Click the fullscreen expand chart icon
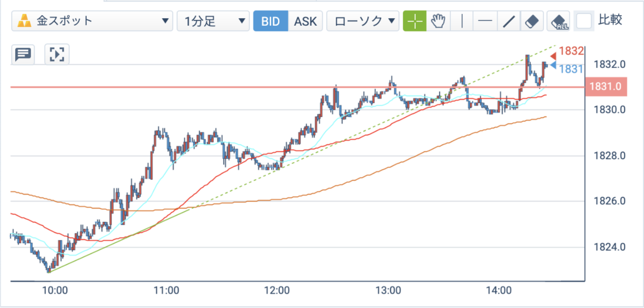Screen dimensions: 644x308 click(57, 54)
